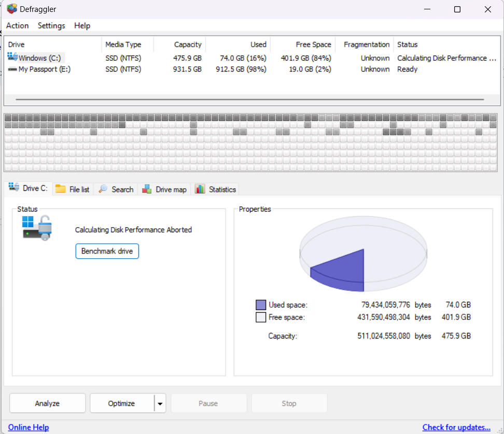Screen dimensions: 504x434
Task: Click the File list folder icon
Action: coord(61,189)
